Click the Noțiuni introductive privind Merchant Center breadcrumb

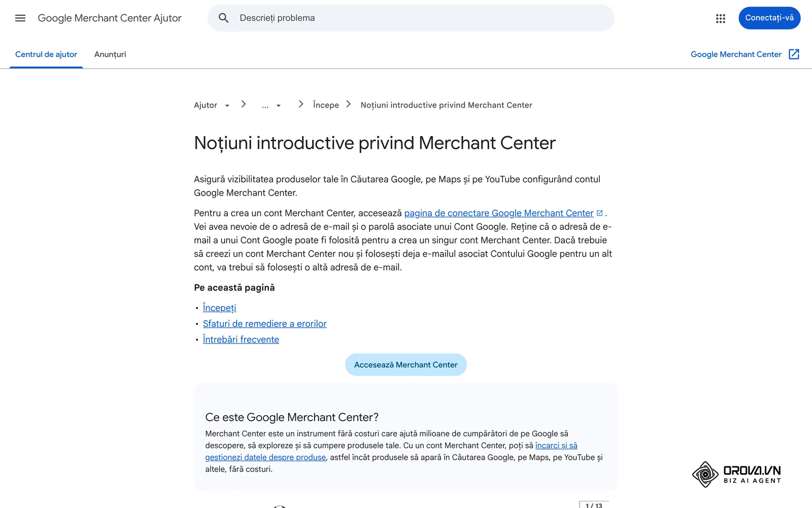click(446, 105)
